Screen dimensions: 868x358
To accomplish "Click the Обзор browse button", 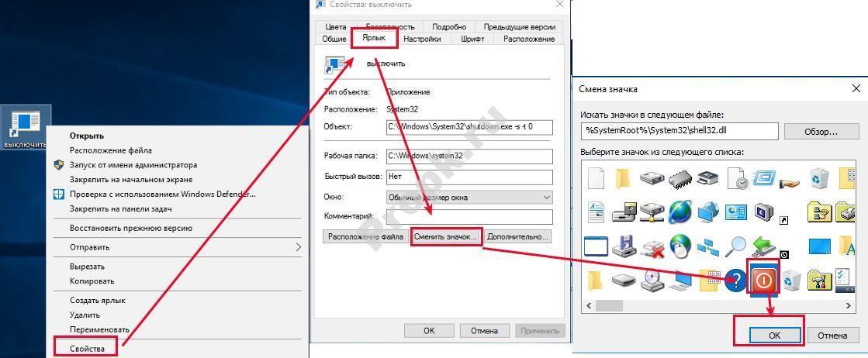I will [821, 132].
